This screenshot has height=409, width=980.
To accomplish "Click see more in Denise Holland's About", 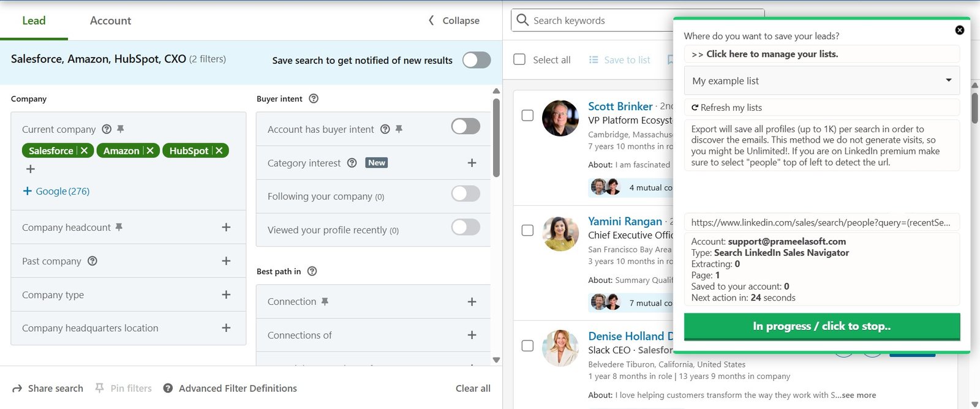I will [x=858, y=395].
